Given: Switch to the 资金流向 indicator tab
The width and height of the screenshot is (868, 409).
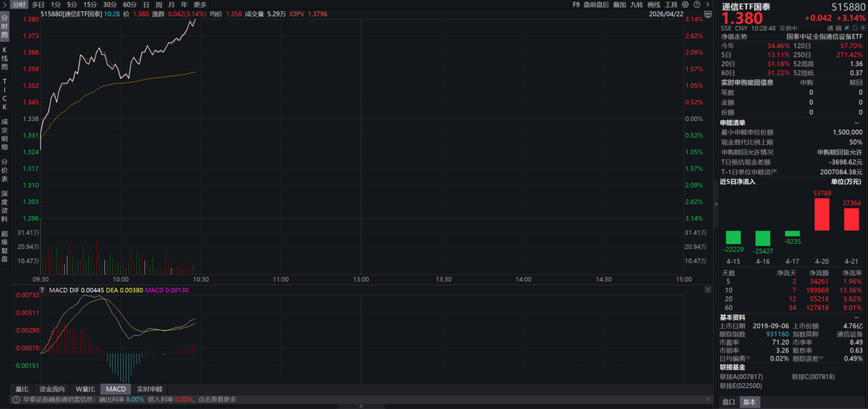Looking at the screenshot, I should click(x=51, y=389).
